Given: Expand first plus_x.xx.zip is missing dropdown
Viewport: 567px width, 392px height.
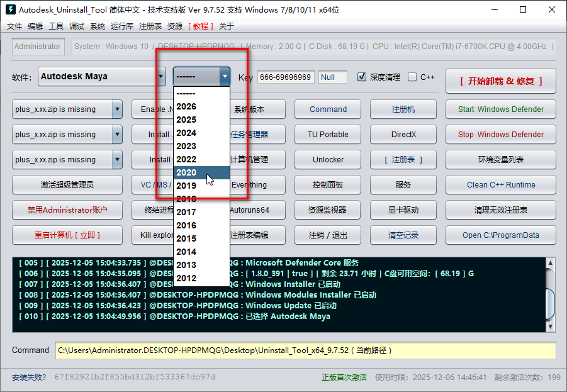Looking at the screenshot, I should (117, 109).
